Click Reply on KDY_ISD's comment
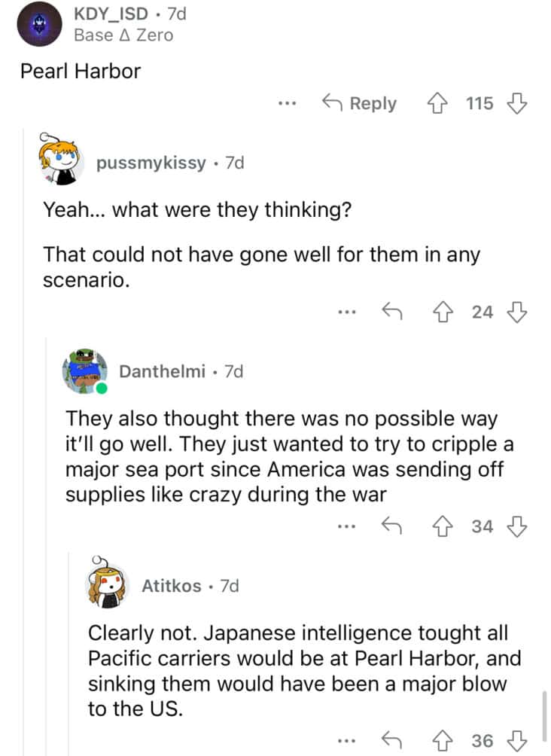 [x=359, y=103]
